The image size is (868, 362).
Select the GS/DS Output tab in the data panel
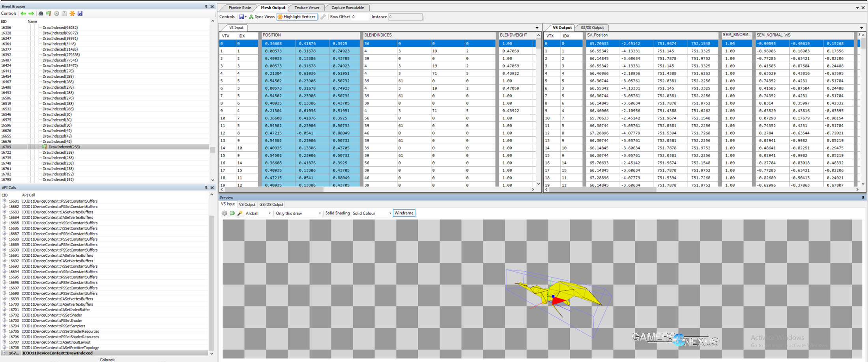(x=592, y=28)
